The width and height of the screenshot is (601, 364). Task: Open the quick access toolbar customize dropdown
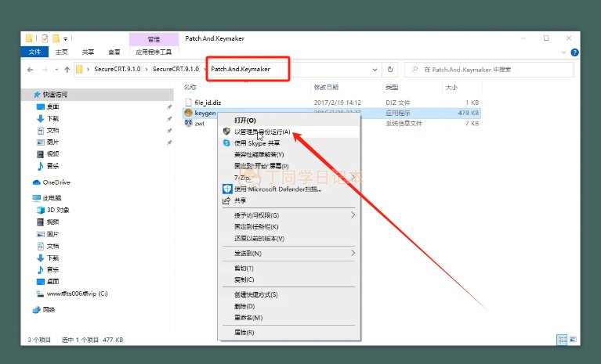66,39
